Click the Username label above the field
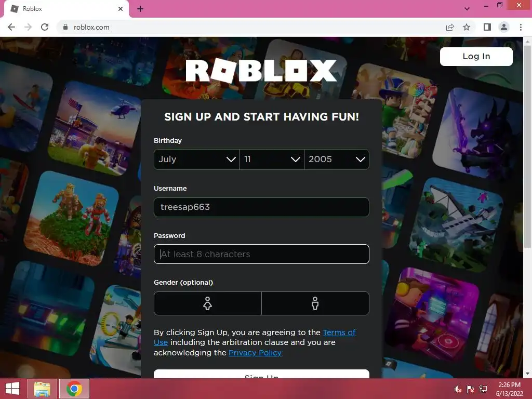This screenshot has width=532, height=399. 170,188
